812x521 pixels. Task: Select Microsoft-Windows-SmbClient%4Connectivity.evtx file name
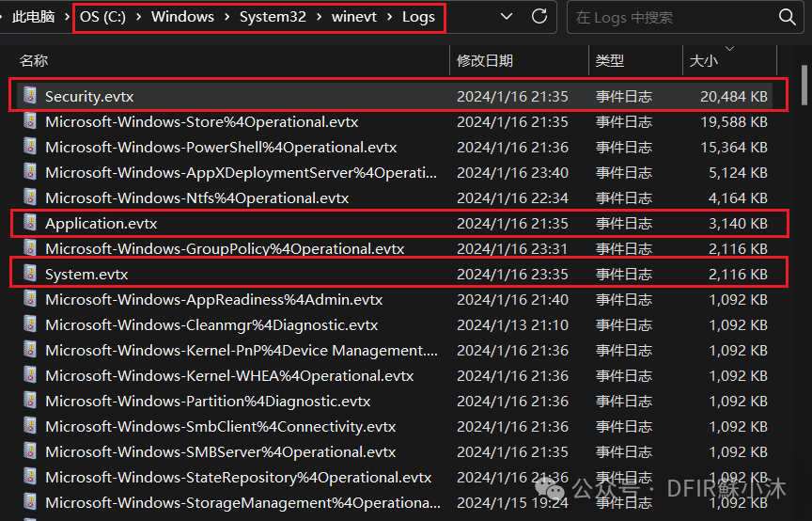click(x=220, y=427)
